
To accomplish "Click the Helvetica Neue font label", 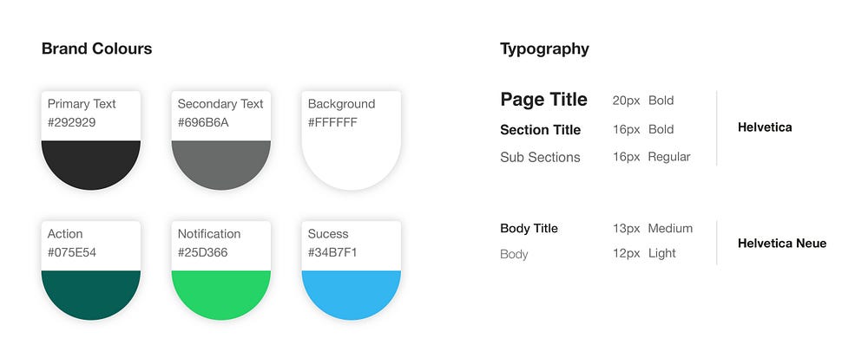I will [x=781, y=243].
